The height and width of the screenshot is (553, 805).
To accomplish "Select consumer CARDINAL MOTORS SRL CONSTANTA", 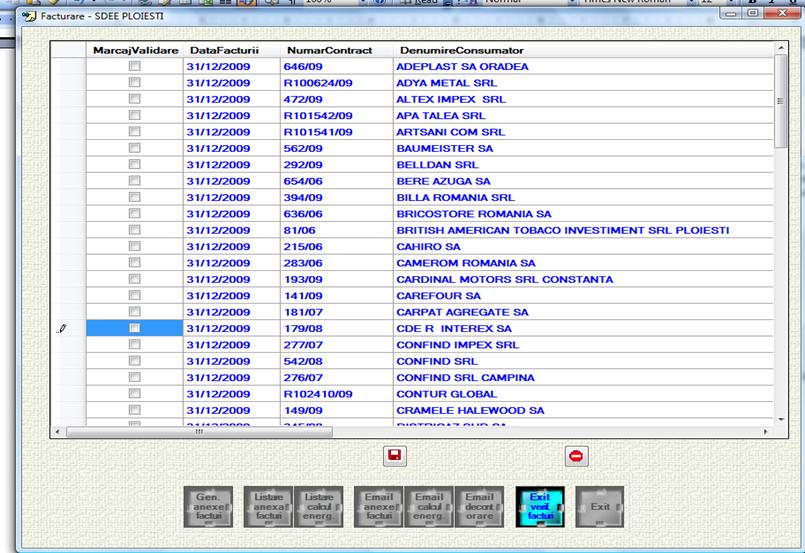I will (505, 279).
